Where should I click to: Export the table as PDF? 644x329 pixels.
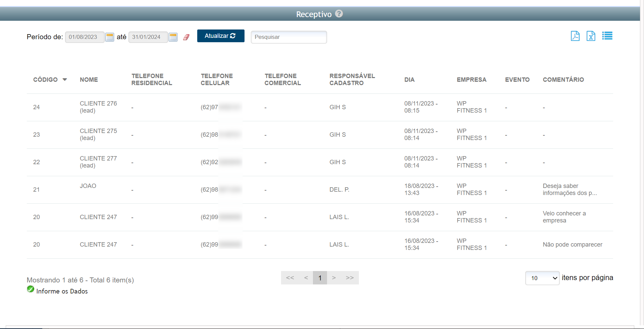[575, 36]
